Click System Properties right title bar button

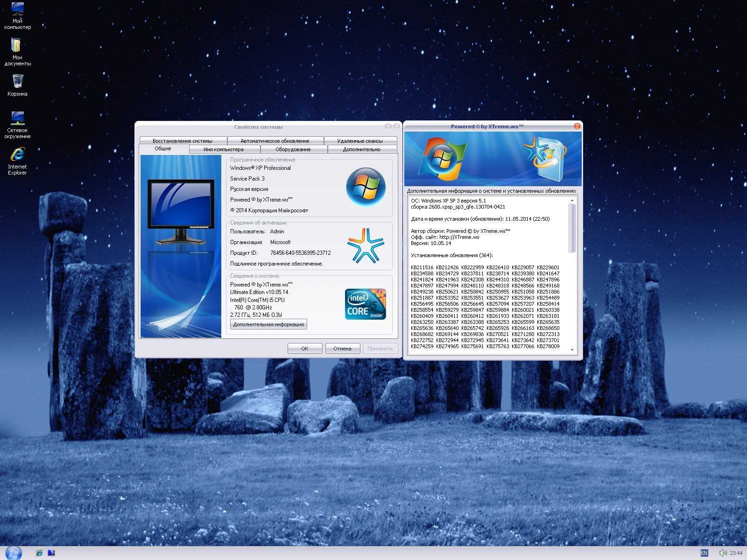pyautogui.click(x=396, y=126)
